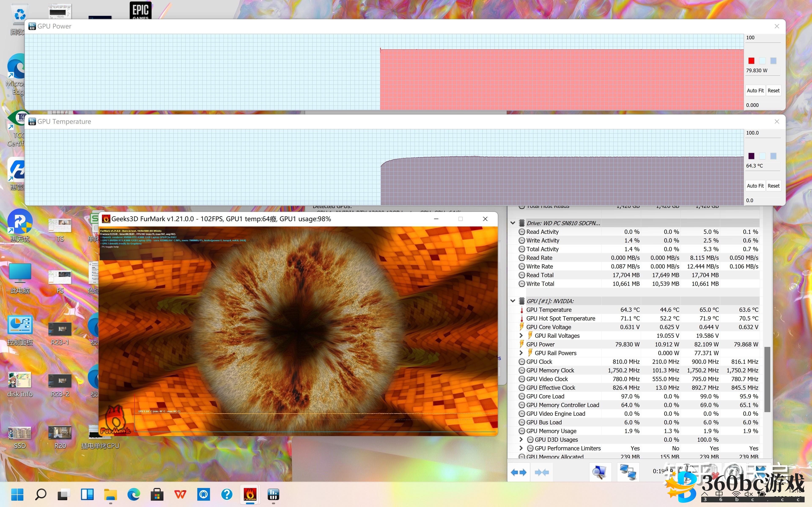The width and height of the screenshot is (812, 507).
Task: Open HWiNFO sensors icon in taskbar
Action: coord(273,494)
